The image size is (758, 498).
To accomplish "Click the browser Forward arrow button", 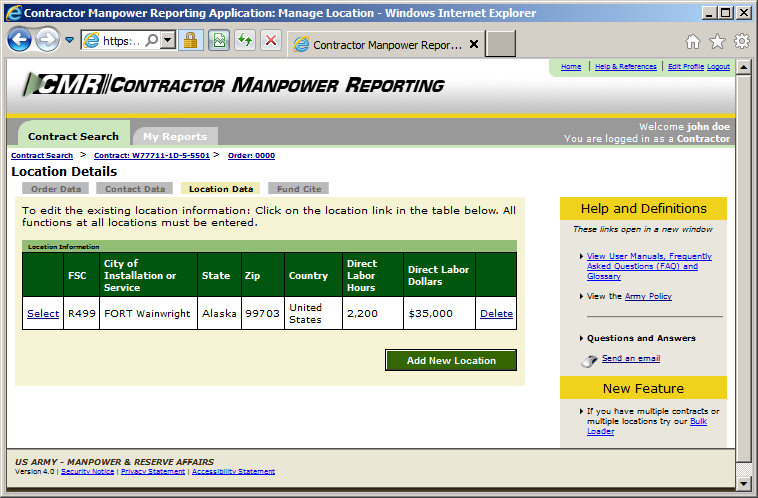I will coord(47,40).
